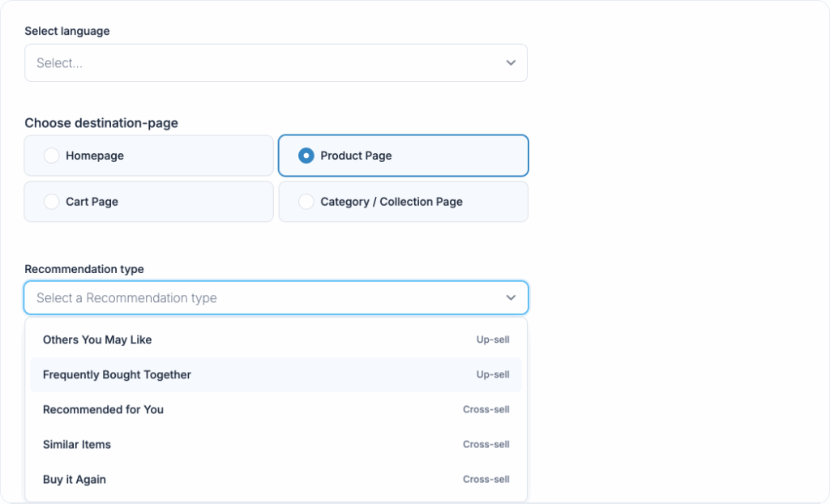Choose Others You May Like option
This screenshot has height=504, width=830.
tap(97, 340)
